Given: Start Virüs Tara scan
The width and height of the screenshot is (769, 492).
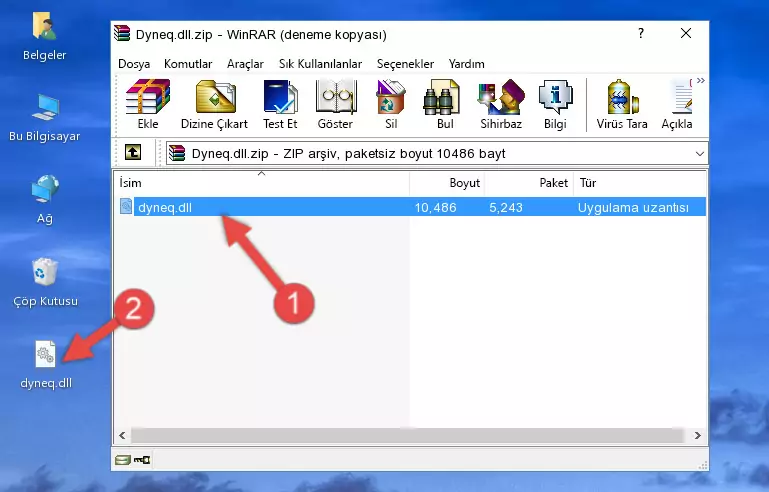Looking at the screenshot, I should click(622, 104).
